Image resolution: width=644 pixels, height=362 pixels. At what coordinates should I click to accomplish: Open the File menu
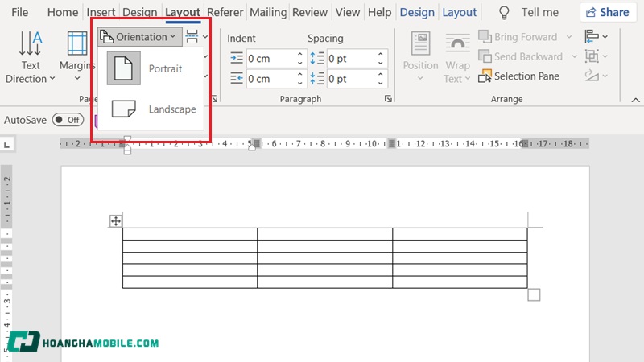(20, 13)
